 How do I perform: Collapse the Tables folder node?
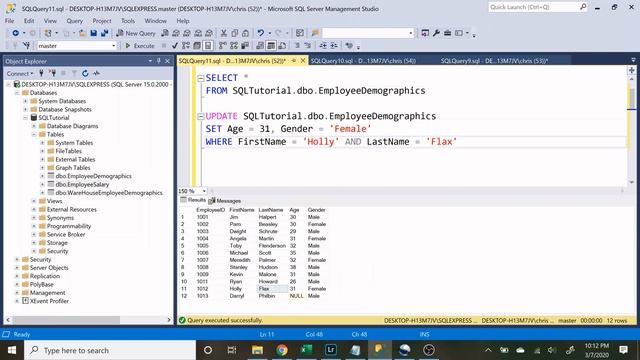(34, 134)
